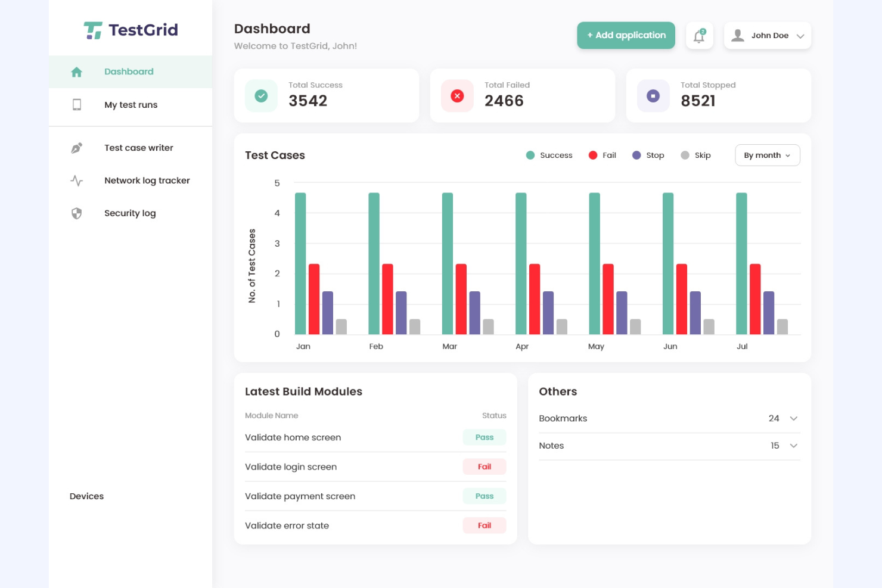The width and height of the screenshot is (882, 588).
Task: Click the John Doe profile avatar icon
Action: 737,35
